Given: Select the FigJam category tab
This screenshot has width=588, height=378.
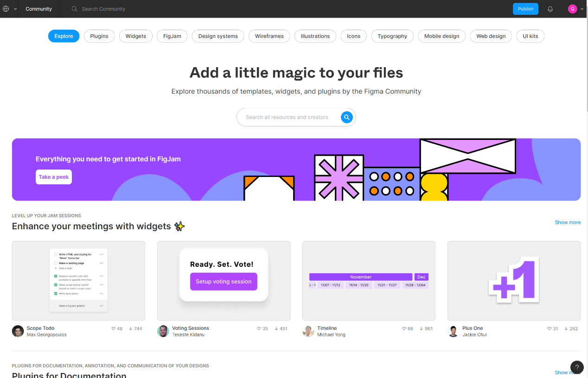Looking at the screenshot, I should tap(172, 36).
